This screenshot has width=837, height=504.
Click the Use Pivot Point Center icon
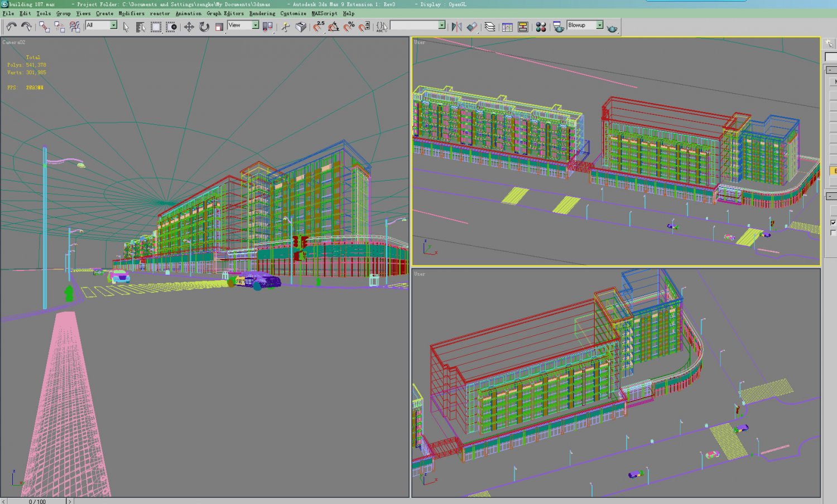[268, 27]
